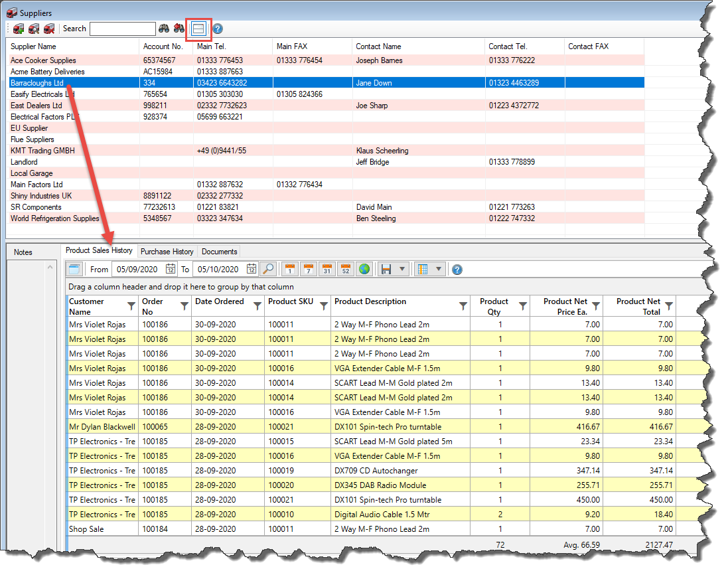Screen dimensions: 728x575
Task: Expand the grid layout dropdown arrow
Action: pyautogui.click(x=439, y=270)
